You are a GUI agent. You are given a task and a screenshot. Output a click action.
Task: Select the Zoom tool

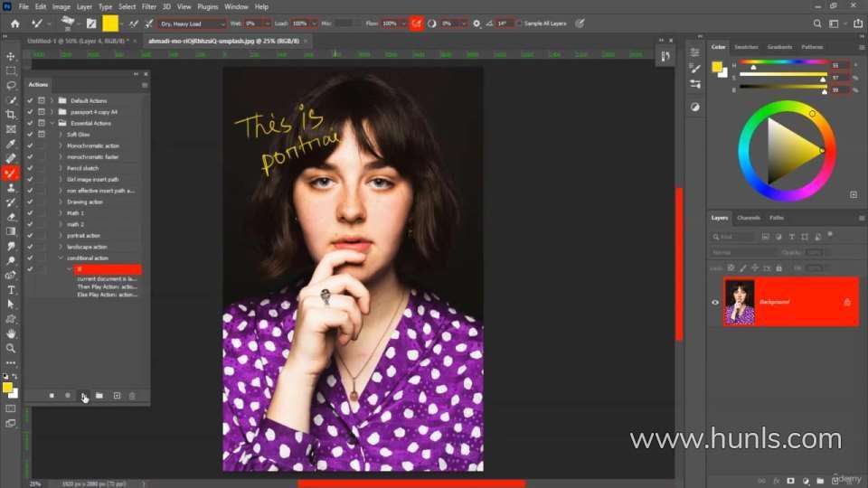[x=11, y=348]
